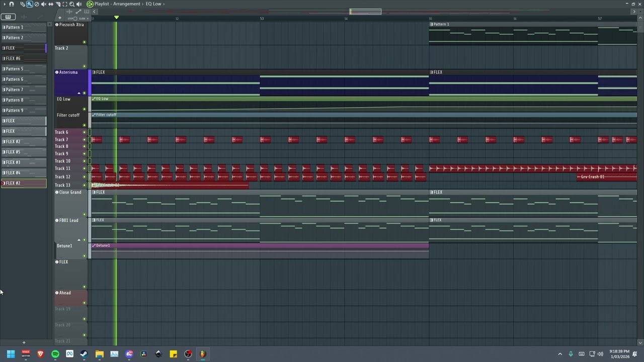Select the Delete tool
The image size is (644, 362).
coord(37,4)
